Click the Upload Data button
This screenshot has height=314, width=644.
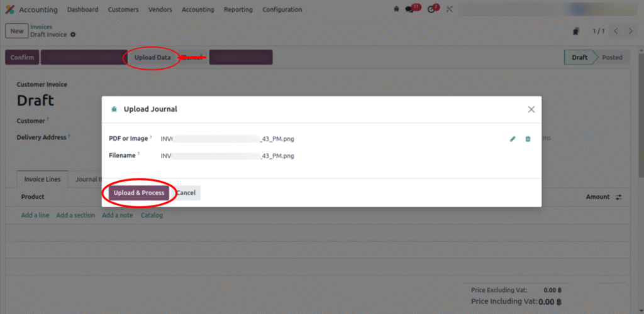152,57
